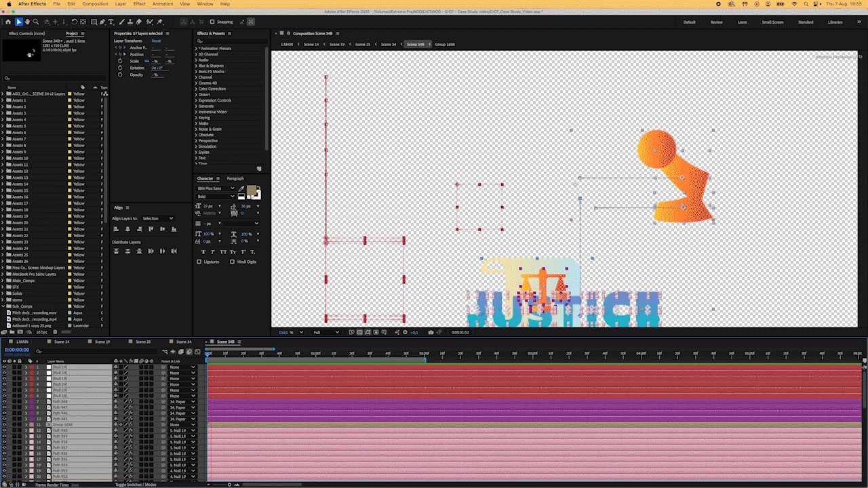Click text fill color swatch
868x488 pixels.
click(x=252, y=190)
